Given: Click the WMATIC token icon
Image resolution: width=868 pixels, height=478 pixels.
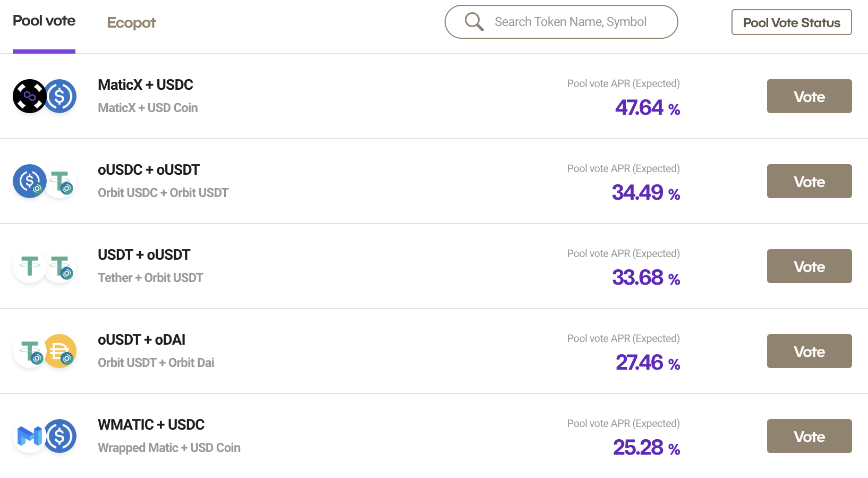Looking at the screenshot, I should (29, 436).
